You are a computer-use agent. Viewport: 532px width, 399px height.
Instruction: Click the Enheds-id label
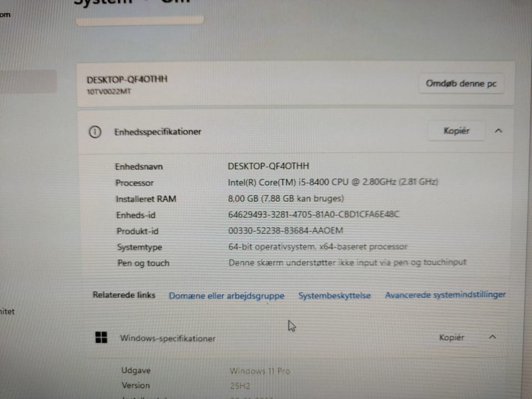tap(136, 215)
